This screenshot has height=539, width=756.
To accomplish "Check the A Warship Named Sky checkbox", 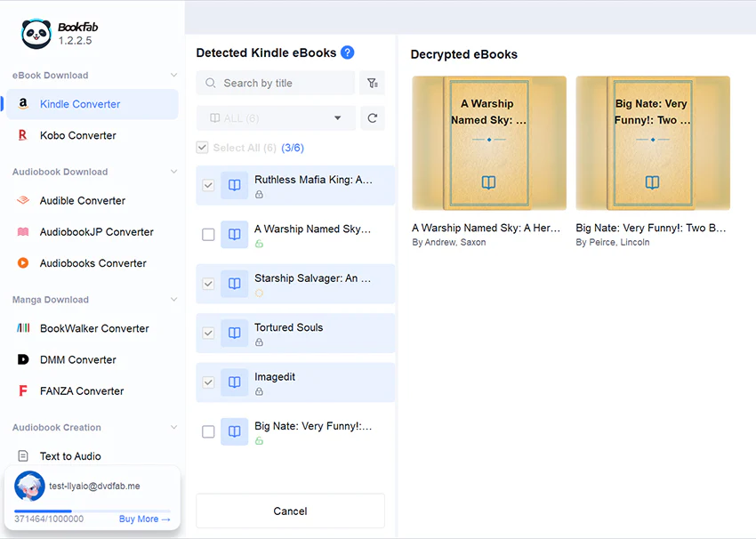I will (208, 235).
